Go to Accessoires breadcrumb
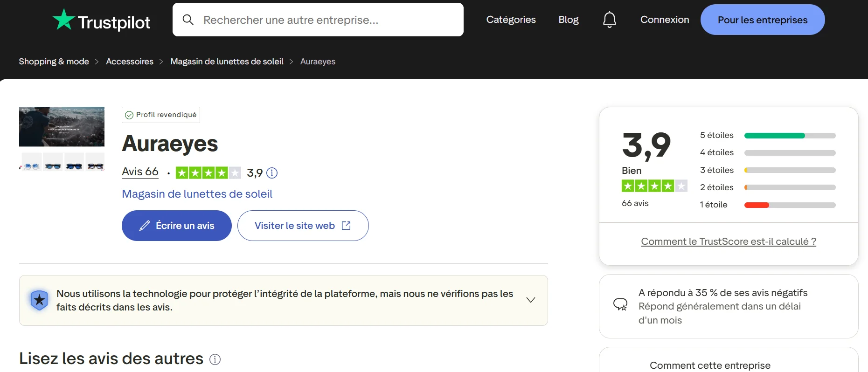 pyautogui.click(x=130, y=62)
